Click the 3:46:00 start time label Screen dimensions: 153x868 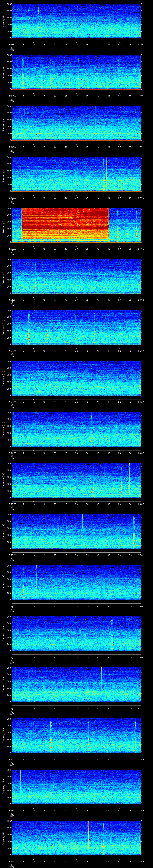coord(12,44)
